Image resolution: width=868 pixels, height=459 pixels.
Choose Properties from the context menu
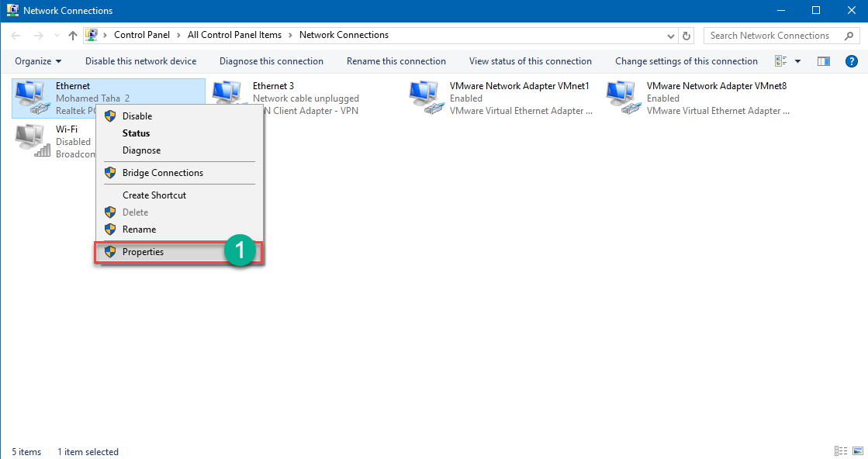(143, 251)
